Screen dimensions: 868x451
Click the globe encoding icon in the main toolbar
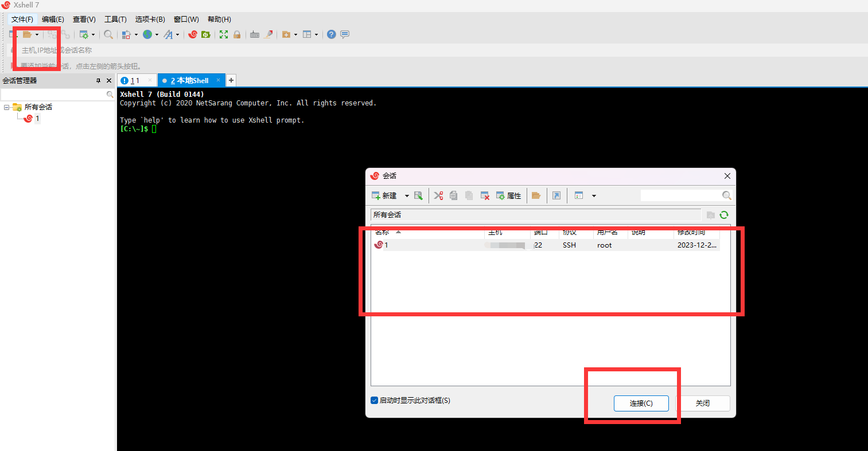(147, 34)
